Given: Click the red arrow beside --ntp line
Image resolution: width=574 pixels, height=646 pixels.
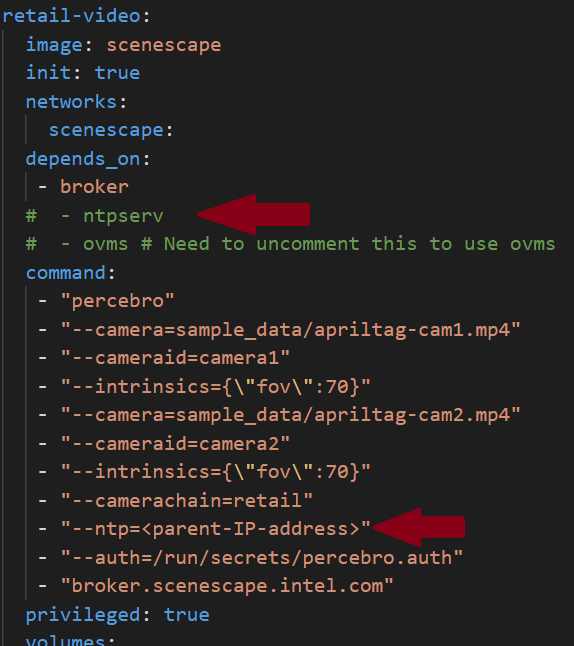Looking at the screenshot, I should pyautogui.click(x=418, y=527).
